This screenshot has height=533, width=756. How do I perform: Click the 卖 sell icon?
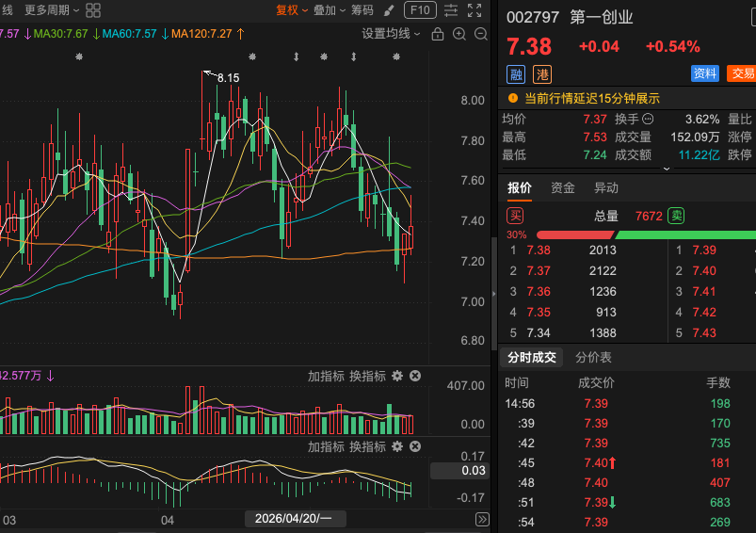point(676,216)
